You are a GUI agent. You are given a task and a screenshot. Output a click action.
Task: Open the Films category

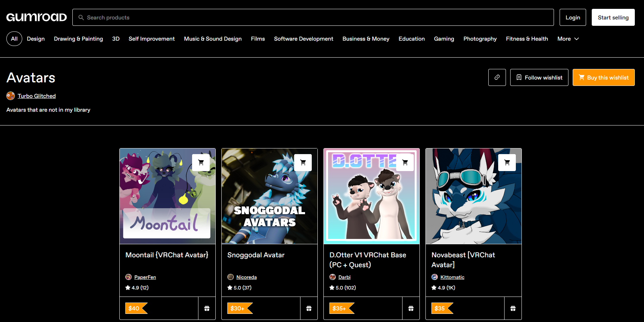tap(258, 39)
